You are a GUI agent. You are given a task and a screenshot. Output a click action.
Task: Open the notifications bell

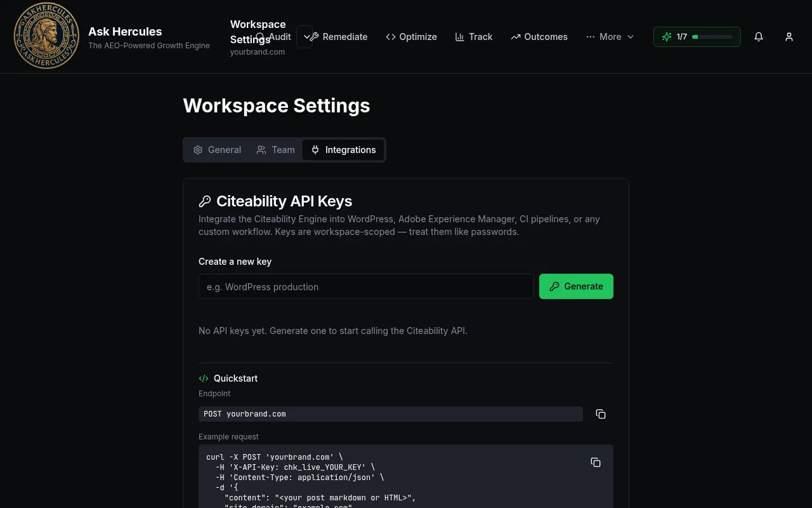click(759, 37)
